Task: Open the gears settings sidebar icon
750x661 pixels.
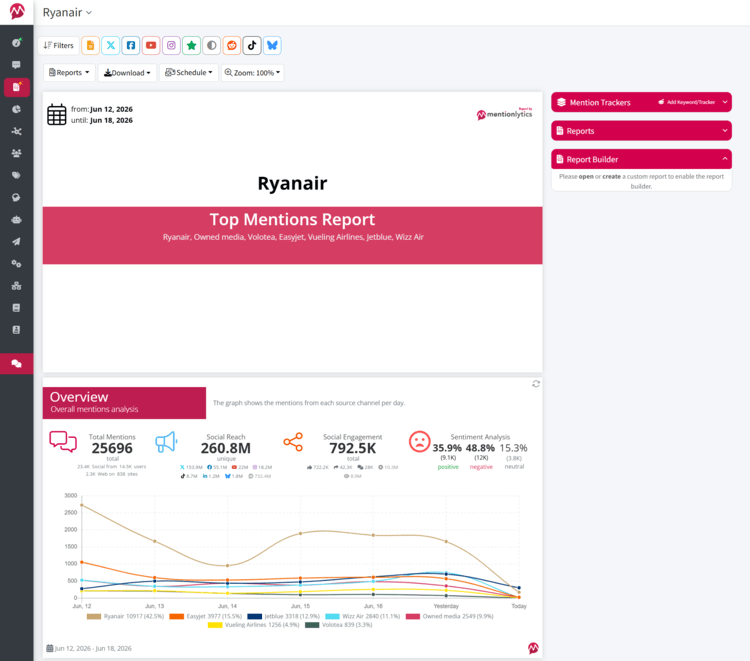Action: click(16, 264)
